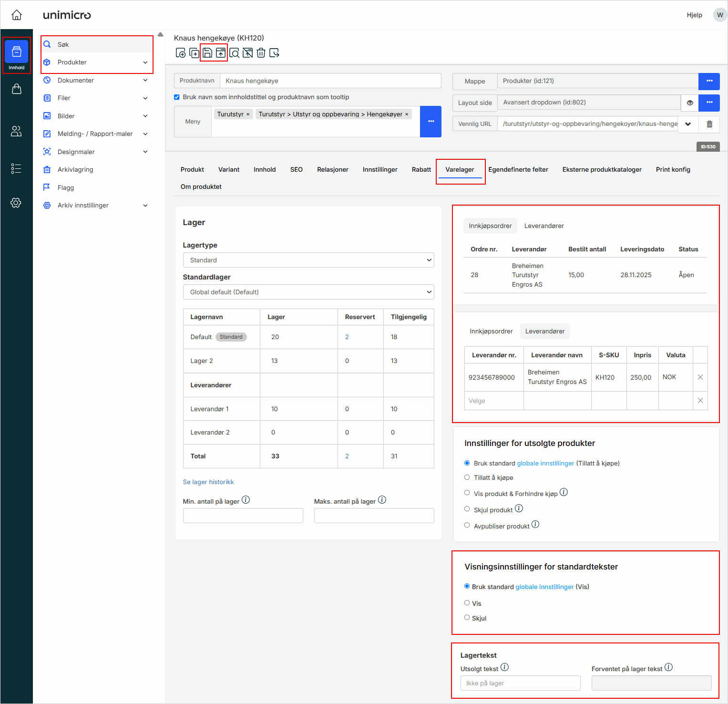This screenshot has height=704, width=728.
Task: Toggle 'Bruk navn som innholdstittel' checkbox
Action: [x=177, y=97]
